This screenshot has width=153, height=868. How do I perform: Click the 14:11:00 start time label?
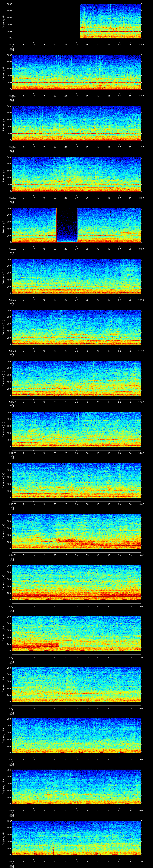click(12, 402)
